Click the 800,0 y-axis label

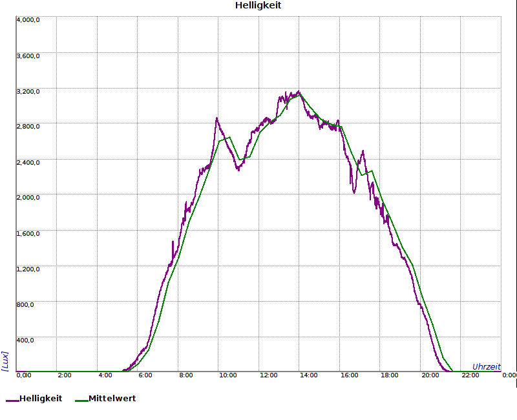tap(25, 304)
